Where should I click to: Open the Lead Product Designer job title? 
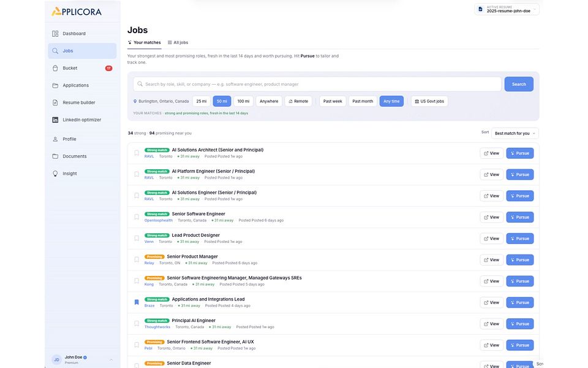coord(196,235)
